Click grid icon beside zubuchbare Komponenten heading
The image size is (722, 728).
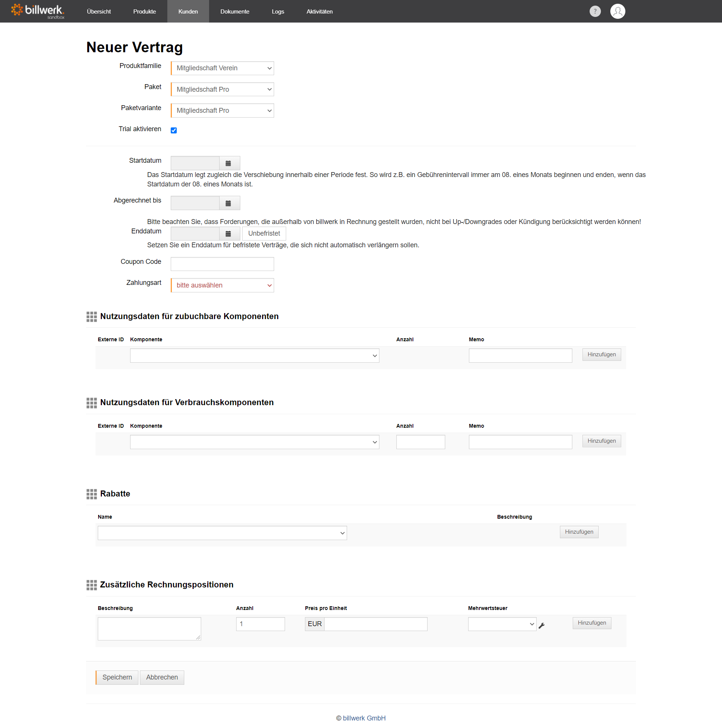coord(92,316)
